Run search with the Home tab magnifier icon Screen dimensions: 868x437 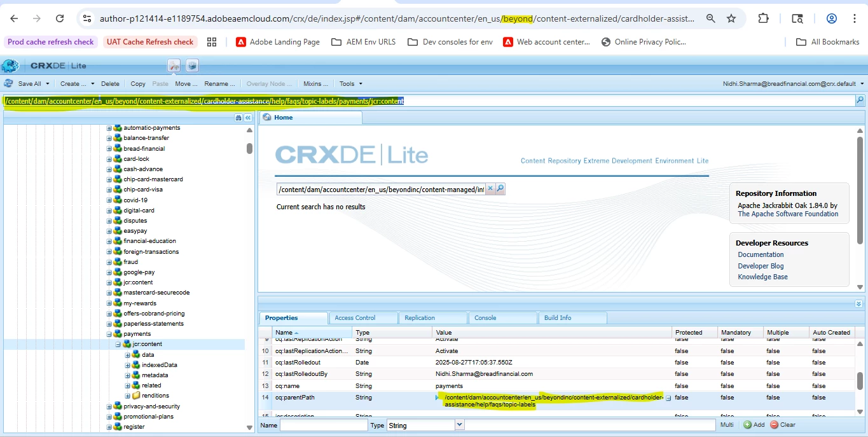[500, 189]
